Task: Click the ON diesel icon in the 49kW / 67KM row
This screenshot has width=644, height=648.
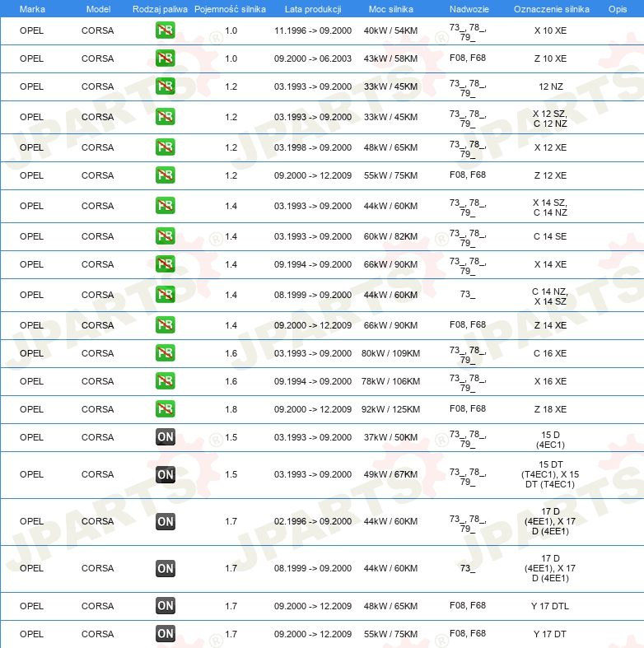Action: 165,474
